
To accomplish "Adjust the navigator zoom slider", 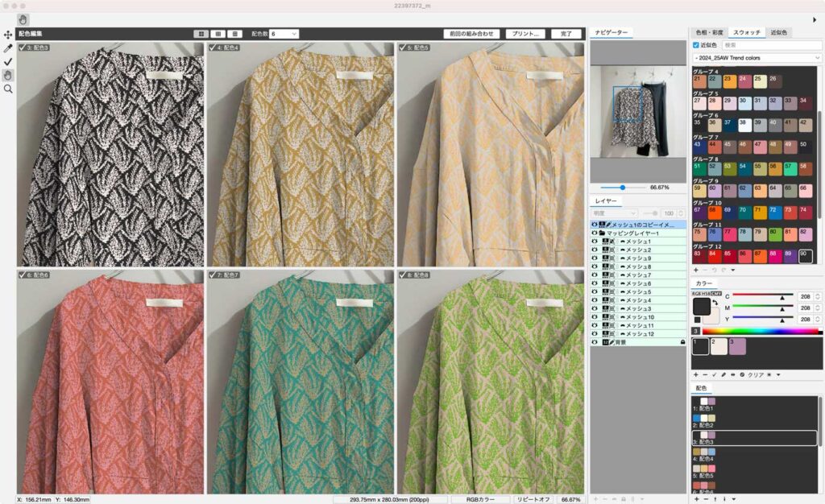I will pos(623,187).
